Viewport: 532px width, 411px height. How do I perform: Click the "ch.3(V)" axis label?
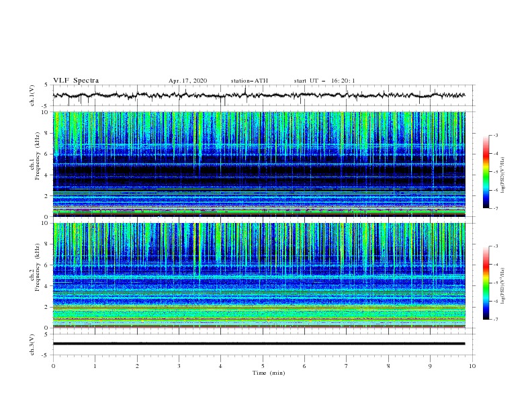click(32, 345)
